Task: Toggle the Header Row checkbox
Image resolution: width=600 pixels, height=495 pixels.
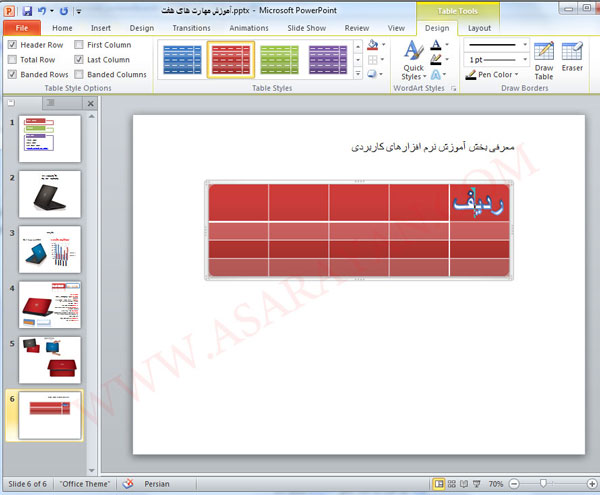Action: tap(12, 46)
